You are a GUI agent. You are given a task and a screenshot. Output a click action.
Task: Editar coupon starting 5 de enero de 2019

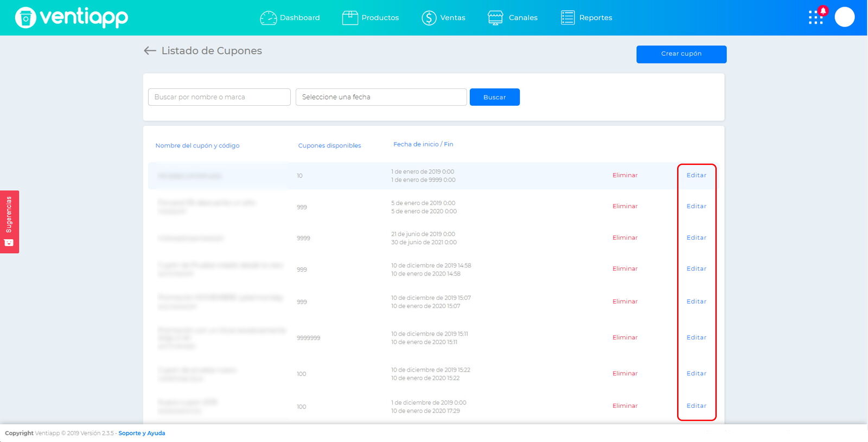(x=697, y=206)
